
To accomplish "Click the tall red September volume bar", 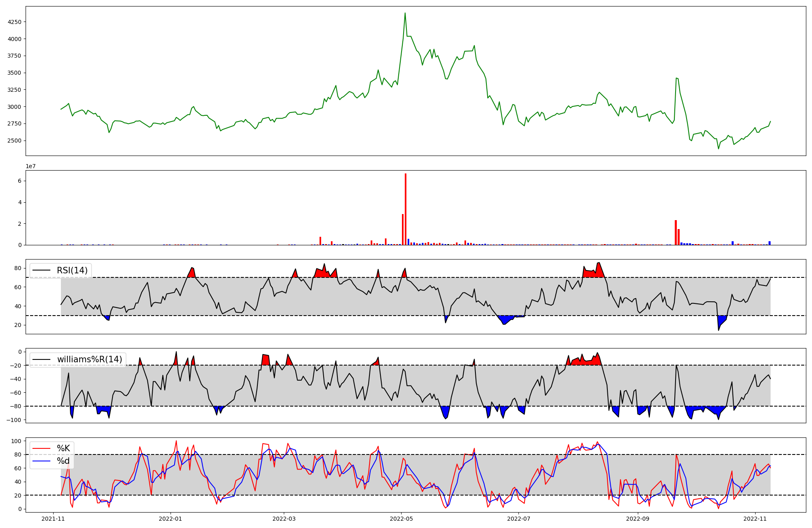I will coord(676,232).
